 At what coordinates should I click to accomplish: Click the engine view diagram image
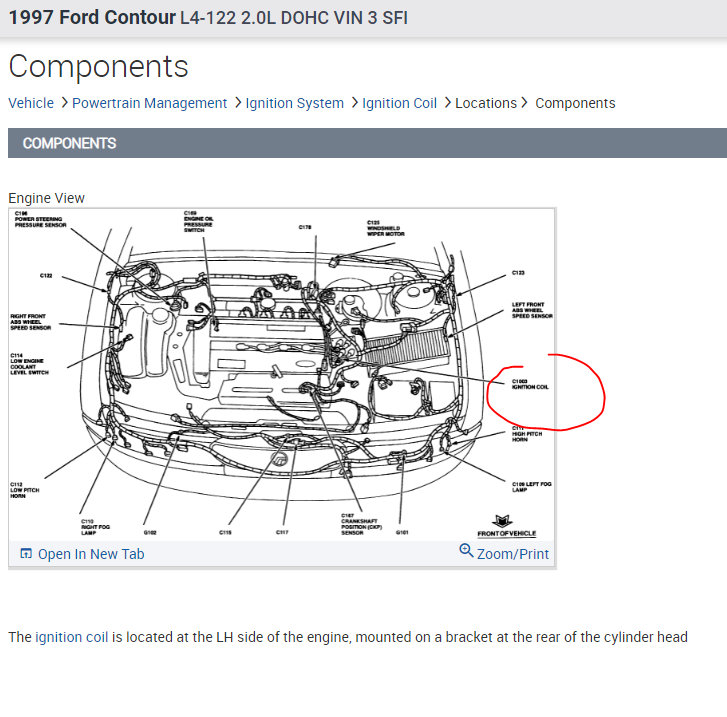(282, 375)
